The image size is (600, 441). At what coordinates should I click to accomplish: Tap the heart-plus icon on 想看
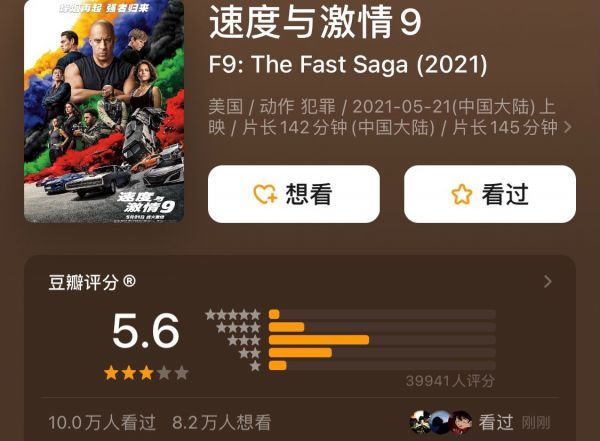click(x=265, y=194)
